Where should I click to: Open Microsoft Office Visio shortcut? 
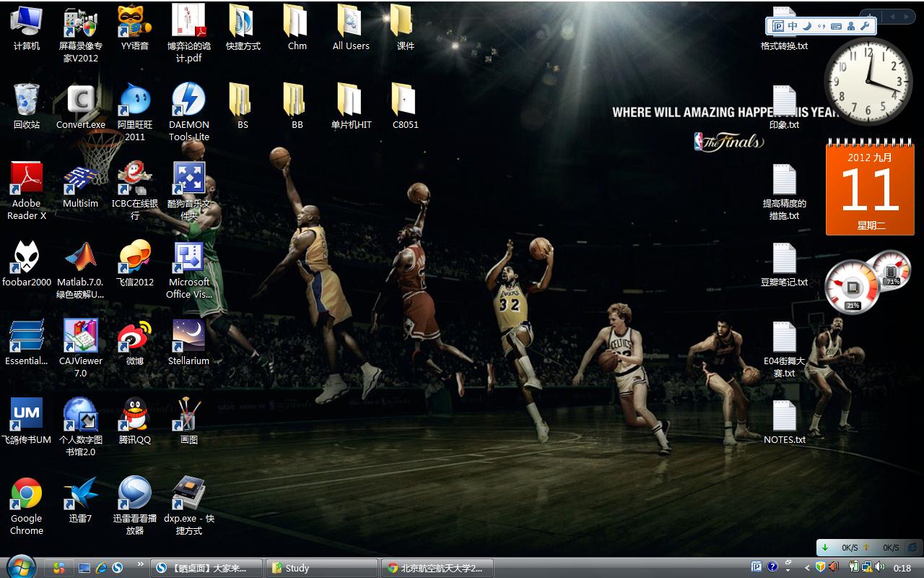tap(189, 269)
